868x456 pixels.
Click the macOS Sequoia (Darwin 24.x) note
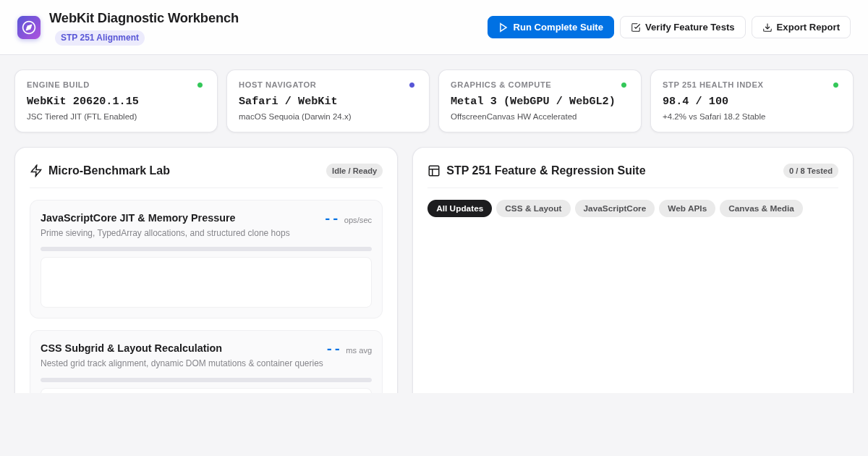[295, 117]
